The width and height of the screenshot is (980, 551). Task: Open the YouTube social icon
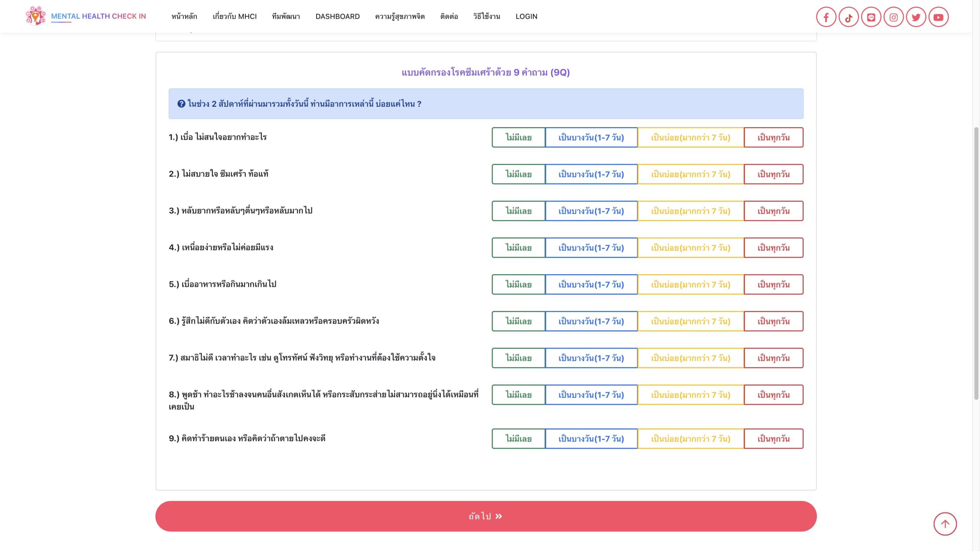coord(938,17)
